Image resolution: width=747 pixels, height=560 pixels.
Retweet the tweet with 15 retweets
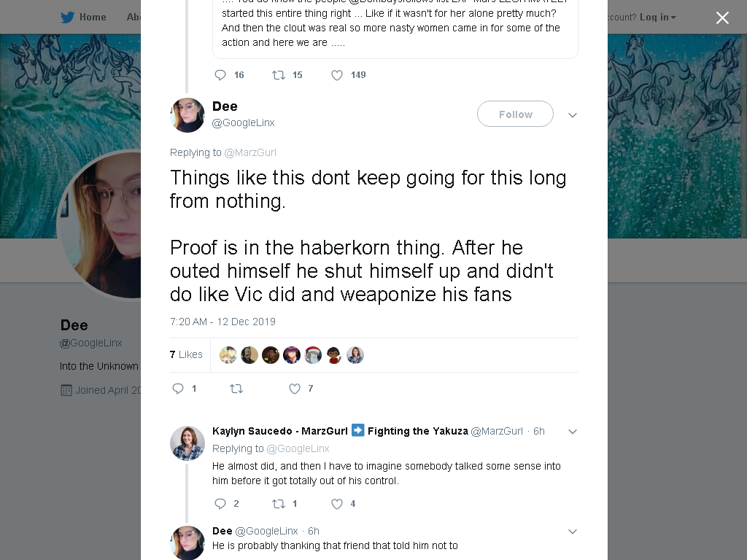pyautogui.click(x=278, y=75)
